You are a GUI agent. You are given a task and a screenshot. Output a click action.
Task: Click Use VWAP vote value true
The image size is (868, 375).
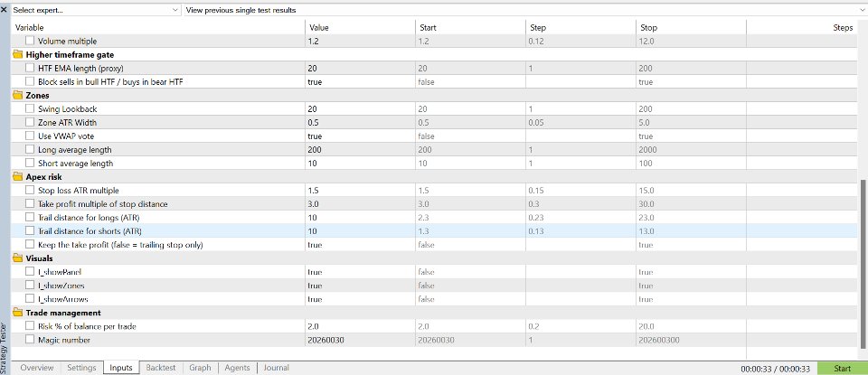(360, 136)
